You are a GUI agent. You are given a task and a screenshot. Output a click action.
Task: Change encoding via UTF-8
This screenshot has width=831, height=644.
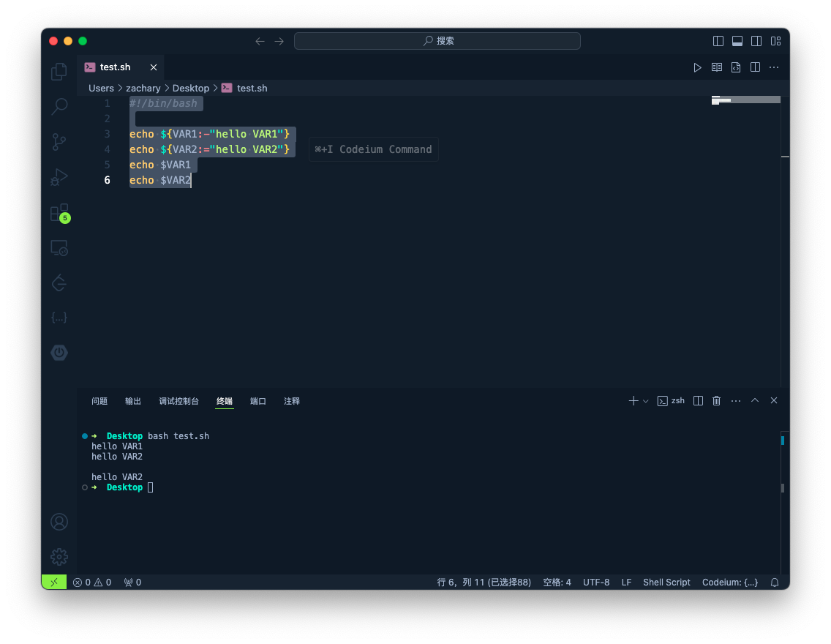[596, 582]
